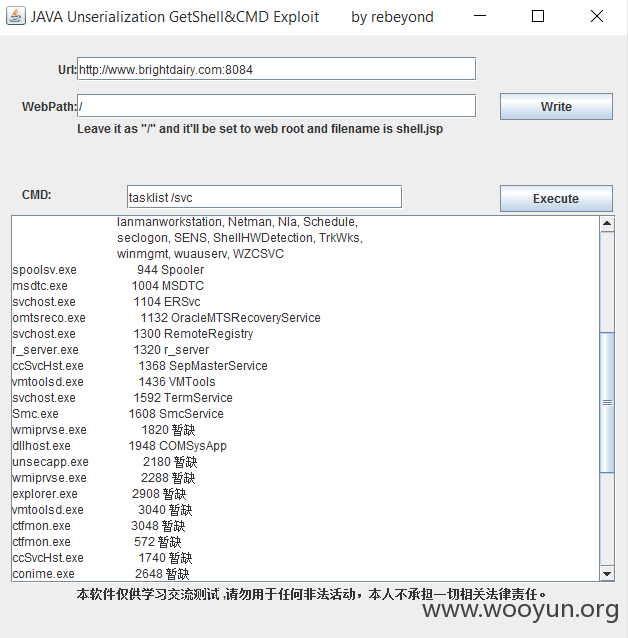Click the scrollbar down arrow in output pane
The width and height of the screenshot is (628, 638).
607,574
